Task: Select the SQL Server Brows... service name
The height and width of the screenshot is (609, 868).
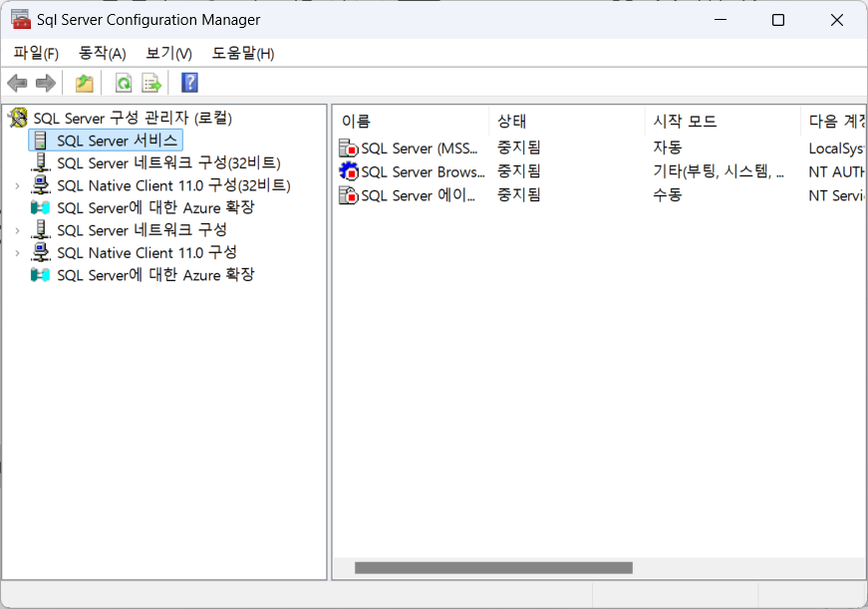Action: point(423,172)
